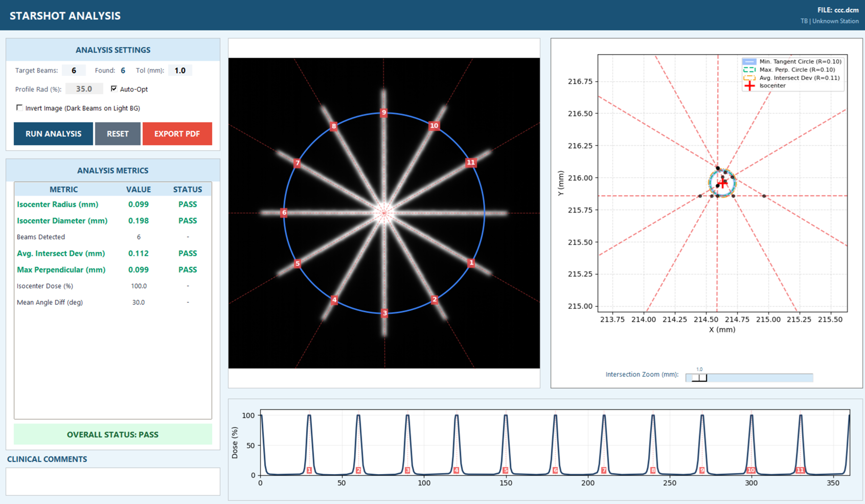Click beam marker 6 on starshot image
This screenshot has height=504, width=865.
pos(284,213)
